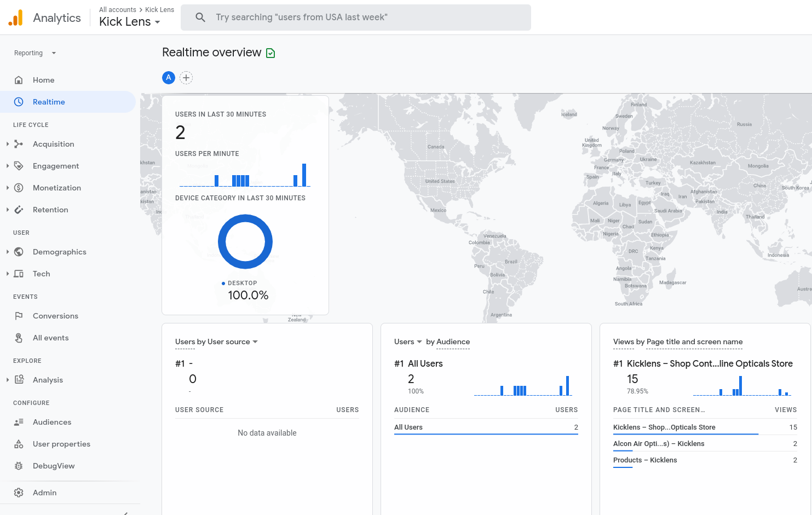Click the All accounts breadcrumb link

click(118, 10)
